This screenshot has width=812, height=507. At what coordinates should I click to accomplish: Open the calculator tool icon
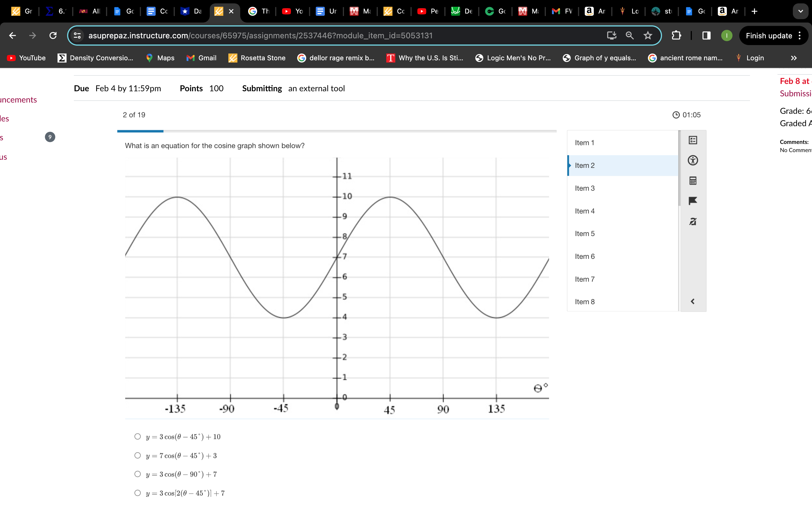click(692, 181)
